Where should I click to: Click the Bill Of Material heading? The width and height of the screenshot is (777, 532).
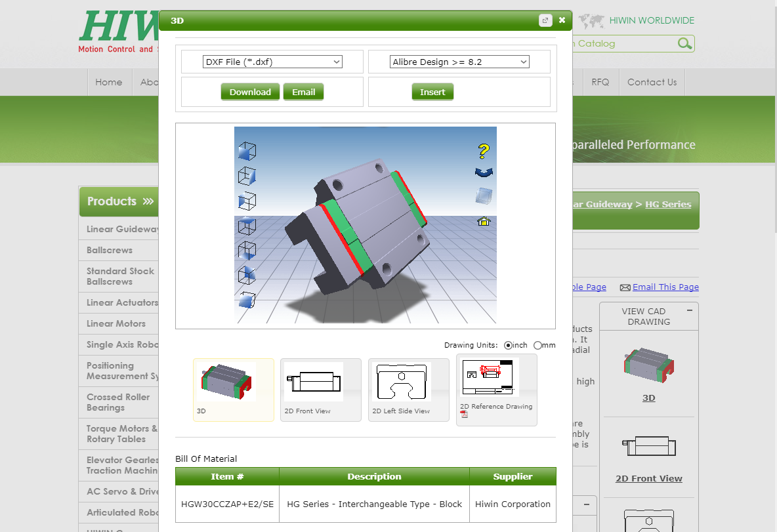tap(206, 459)
